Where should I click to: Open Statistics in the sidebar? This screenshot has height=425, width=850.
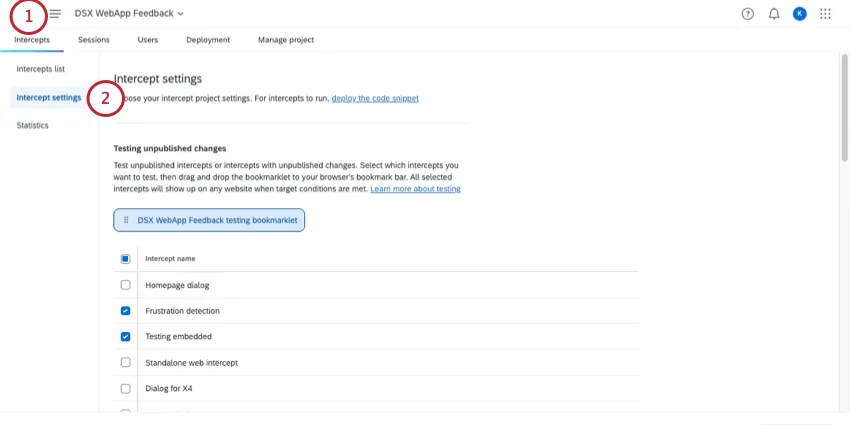point(33,125)
